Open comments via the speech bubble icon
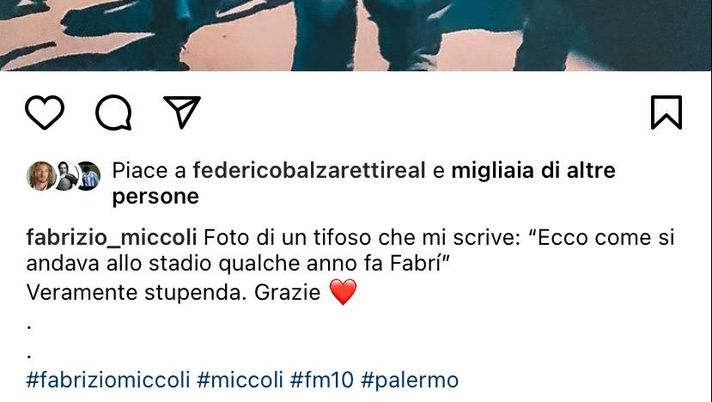Viewport: 712px width, 402px height. [114, 112]
